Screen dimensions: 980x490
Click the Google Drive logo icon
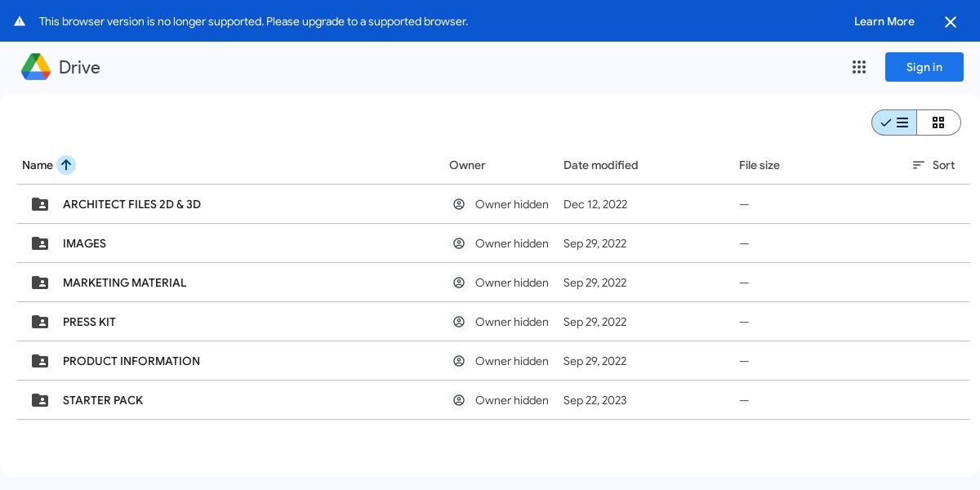pos(36,67)
